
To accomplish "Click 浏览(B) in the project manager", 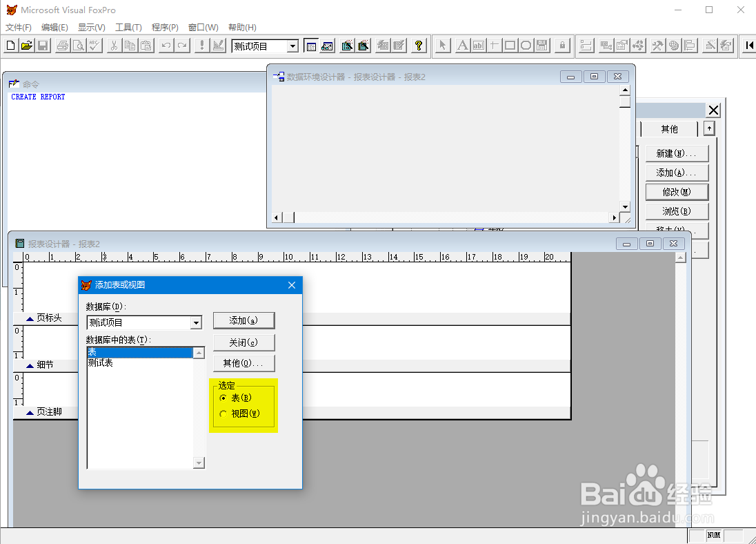I will click(677, 211).
